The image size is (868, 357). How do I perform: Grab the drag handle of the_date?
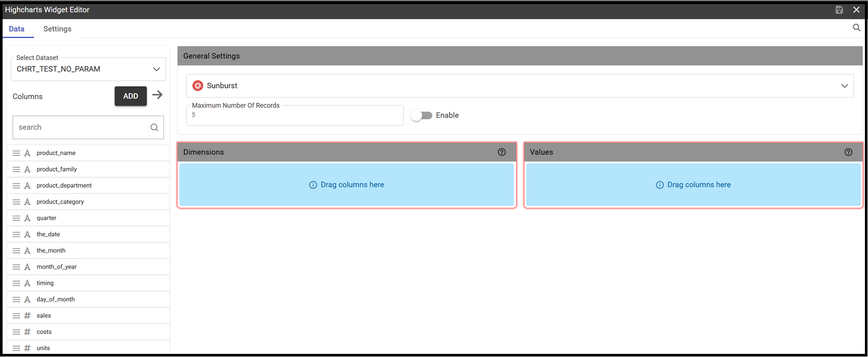click(17, 235)
